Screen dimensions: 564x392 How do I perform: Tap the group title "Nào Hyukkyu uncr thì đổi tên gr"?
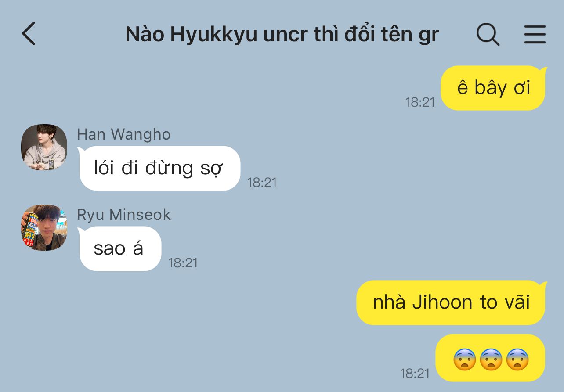(x=282, y=34)
